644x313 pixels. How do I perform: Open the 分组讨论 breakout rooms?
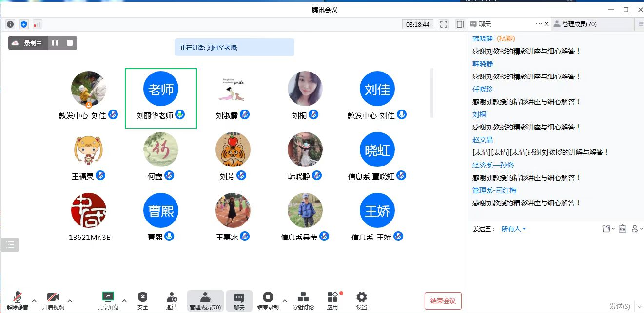coord(303,301)
